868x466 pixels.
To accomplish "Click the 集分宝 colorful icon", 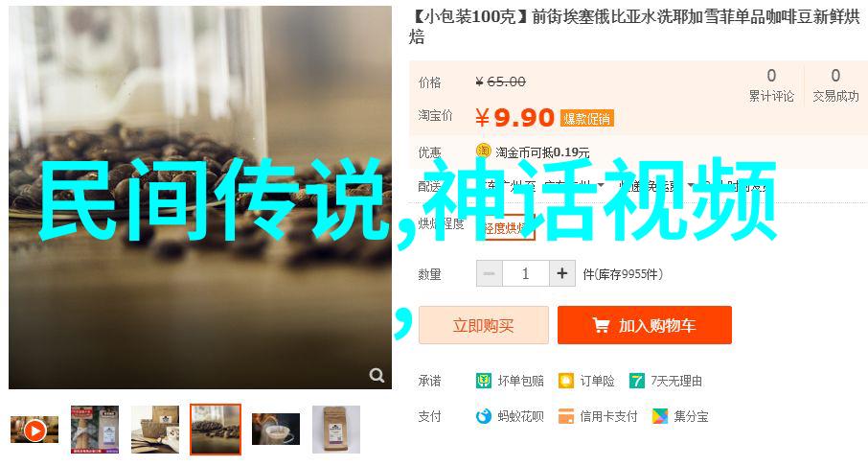I will point(659,416).
